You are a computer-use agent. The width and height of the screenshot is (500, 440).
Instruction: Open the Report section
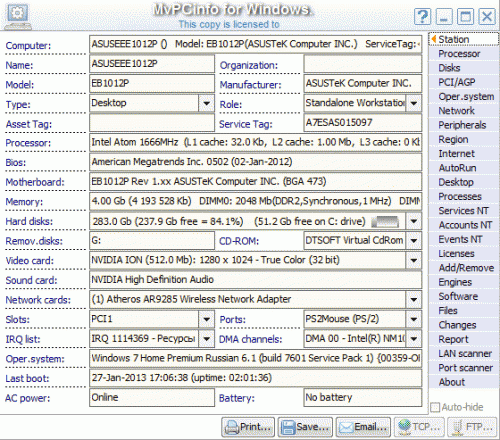[x=464, y=339]
